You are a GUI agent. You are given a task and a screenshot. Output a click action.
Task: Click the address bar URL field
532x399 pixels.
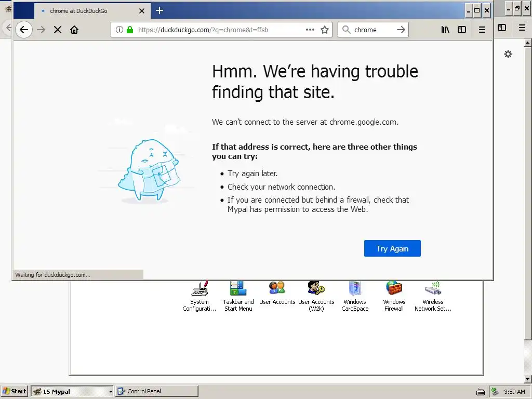pos(221,30)
